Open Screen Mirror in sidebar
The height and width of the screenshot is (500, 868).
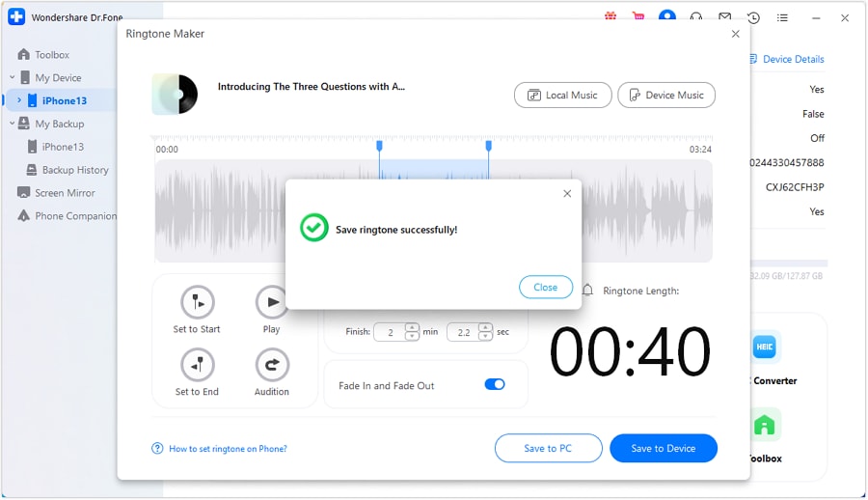pos(65,193)
